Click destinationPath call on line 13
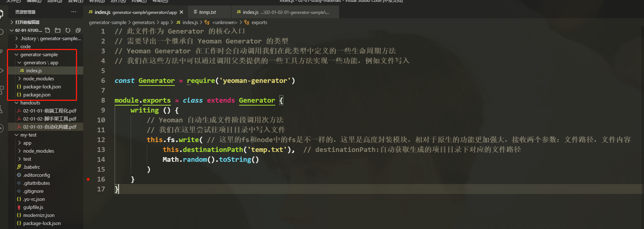644x229 pixels. click(213, 150)
